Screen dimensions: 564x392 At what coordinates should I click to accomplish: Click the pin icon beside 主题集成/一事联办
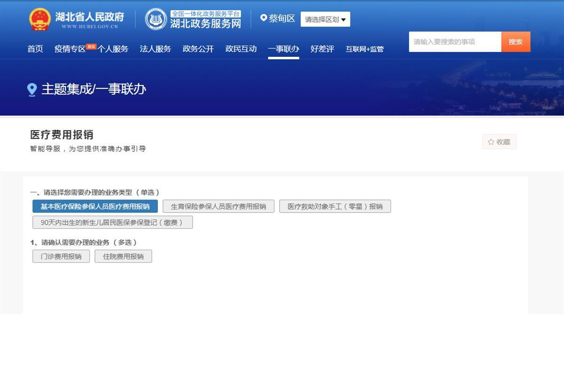pos(32,89)
